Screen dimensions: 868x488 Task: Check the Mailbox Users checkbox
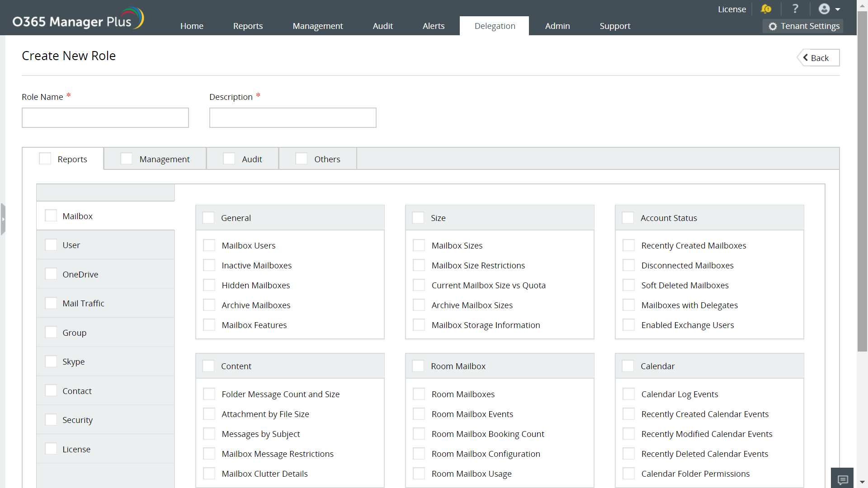[x=209, y=245]
